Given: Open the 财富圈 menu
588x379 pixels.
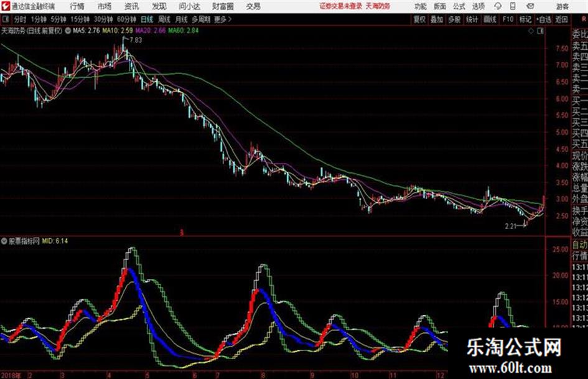Looking at the screenshot, I should click(223, 6).
